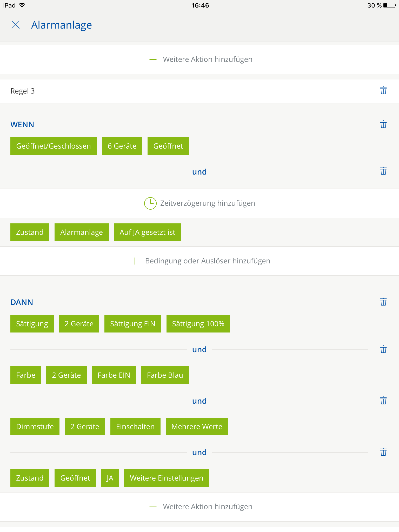Open Weitere Einstellungen for Zustand action
This screenshot has width=399, height=532.
tap(167, 478)
